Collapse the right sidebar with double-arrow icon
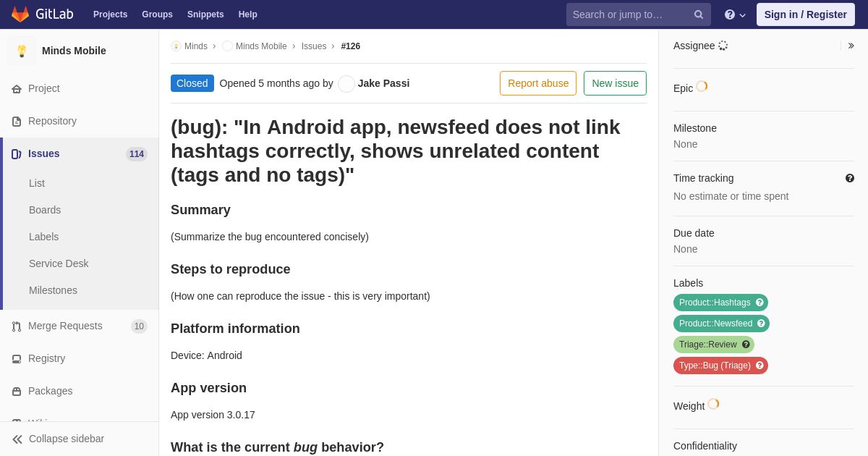 point(851,46)
